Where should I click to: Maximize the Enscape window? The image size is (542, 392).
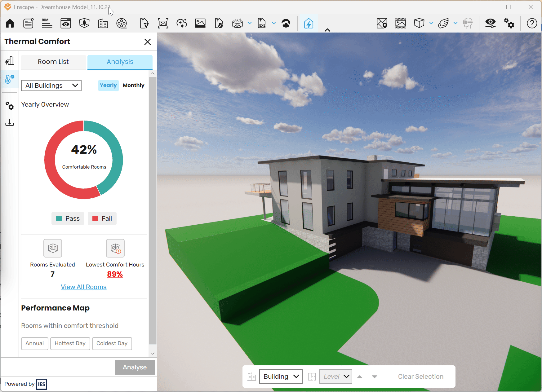click(509, 7)
